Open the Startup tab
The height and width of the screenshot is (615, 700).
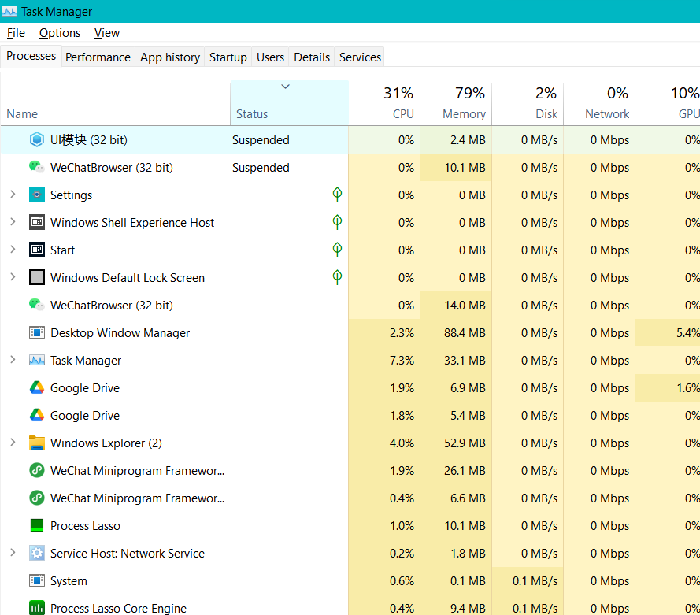(228, 57)
